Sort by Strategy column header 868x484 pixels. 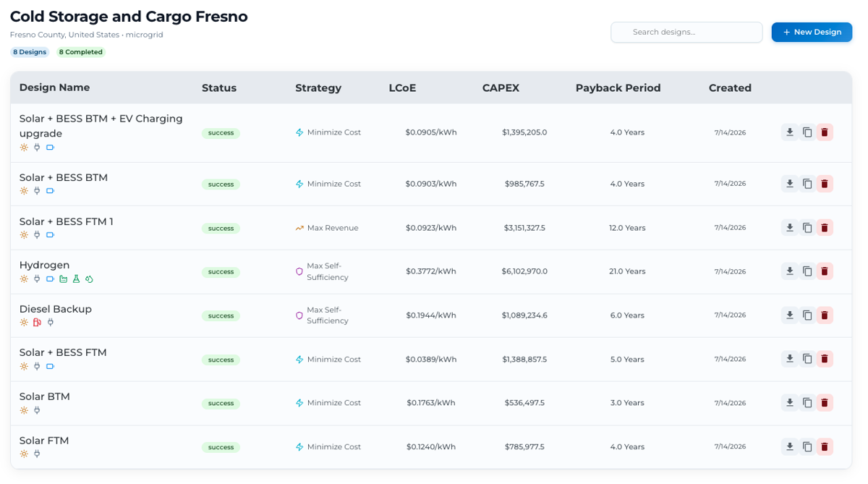tap(318, 88)
